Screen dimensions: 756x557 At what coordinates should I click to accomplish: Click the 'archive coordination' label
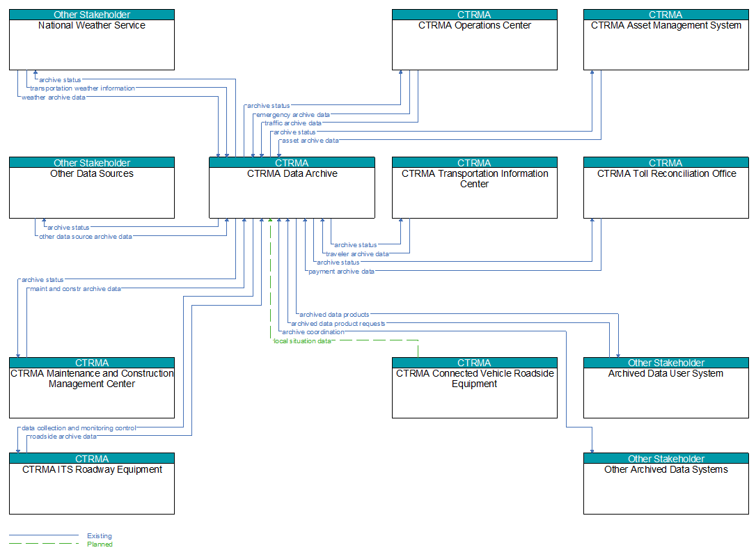pyautogui.click(x=313, y=332)
